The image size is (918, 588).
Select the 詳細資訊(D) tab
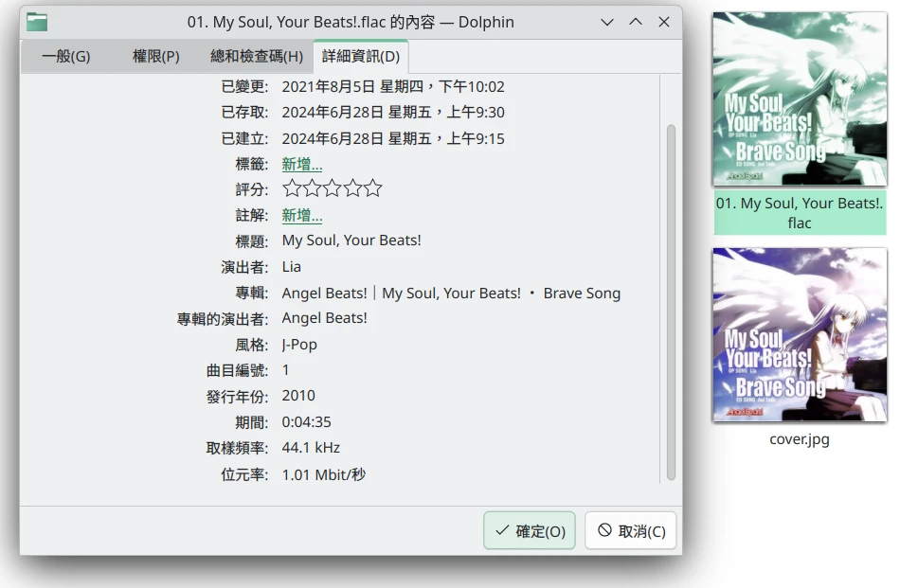point(361,56)
